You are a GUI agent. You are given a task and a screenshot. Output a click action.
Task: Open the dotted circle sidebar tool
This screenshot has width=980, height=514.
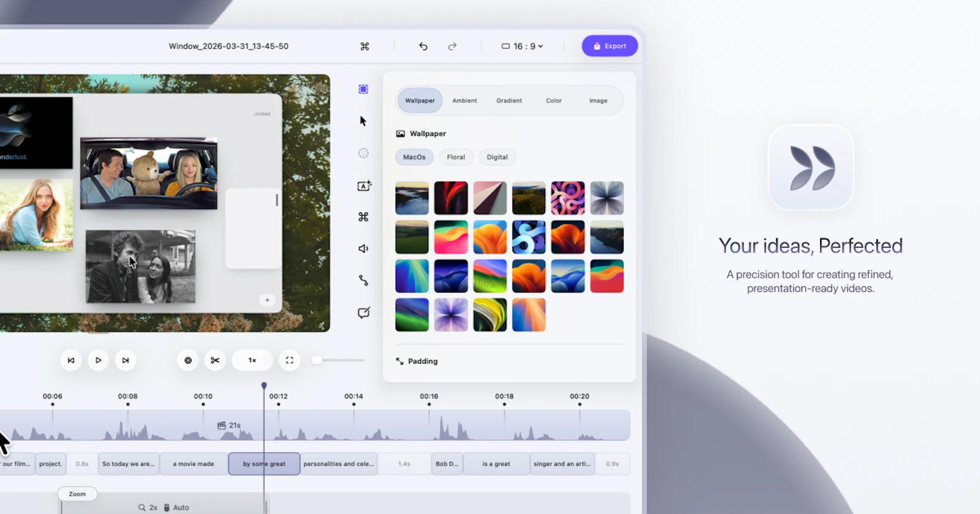pyautogui.click(x=363, y=153)
